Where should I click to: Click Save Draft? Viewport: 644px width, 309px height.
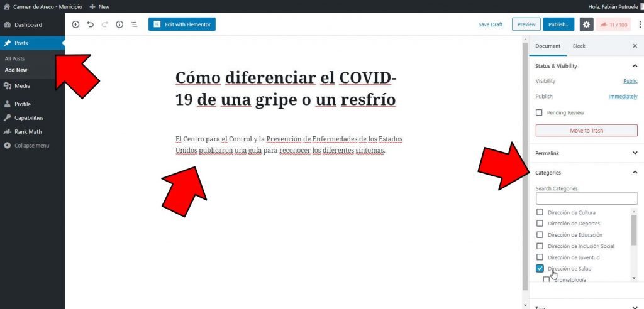(x=491, y=24)
